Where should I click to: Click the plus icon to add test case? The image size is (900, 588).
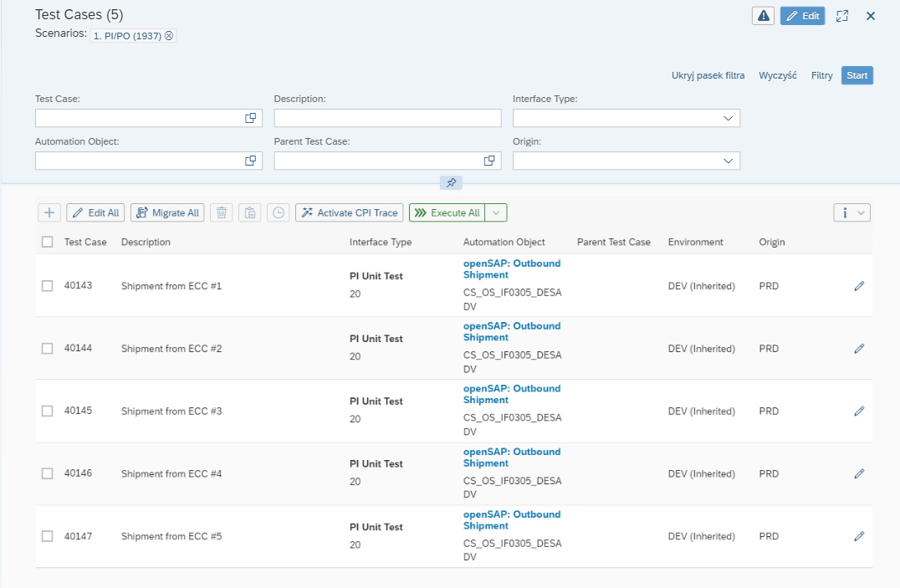[49, 212]
